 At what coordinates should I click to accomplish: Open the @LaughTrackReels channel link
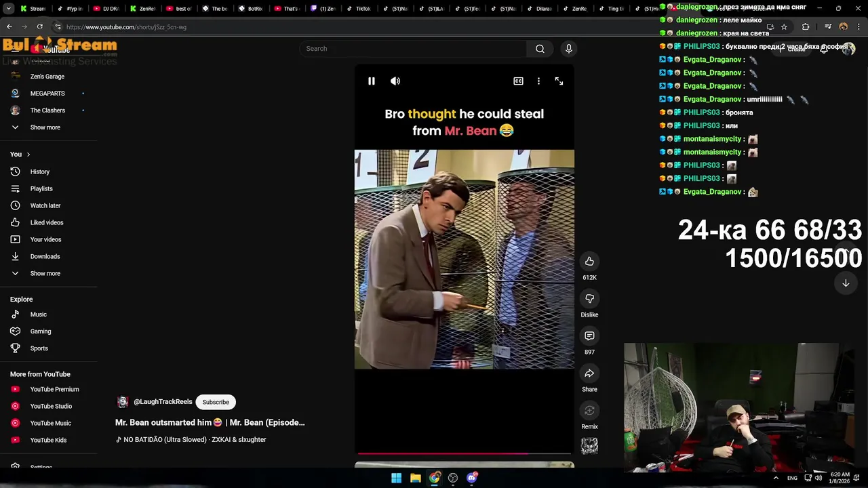(163, 402)
